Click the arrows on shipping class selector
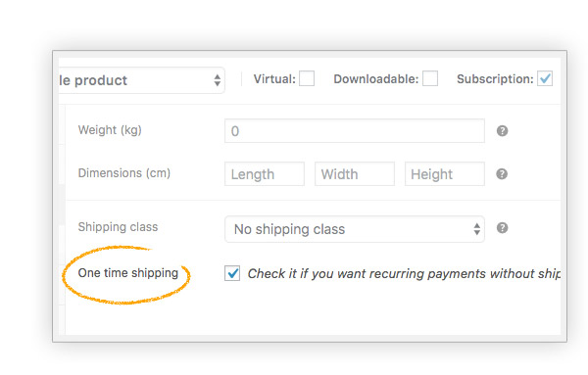This screenshot has width=588, height=375. coord(476,229)
